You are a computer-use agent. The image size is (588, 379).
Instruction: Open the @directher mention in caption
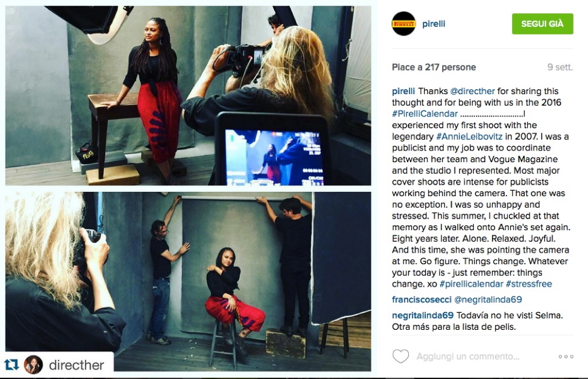[473, 91]
